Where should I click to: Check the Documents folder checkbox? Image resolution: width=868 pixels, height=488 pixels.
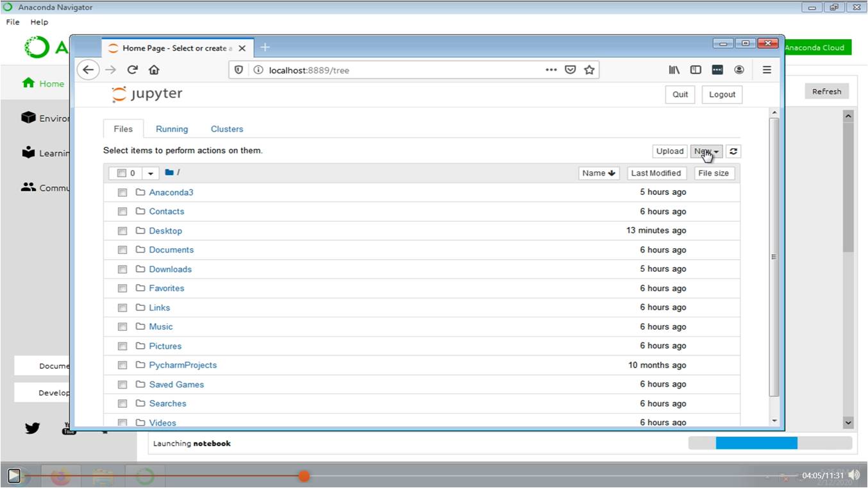click(x=122, y=250)
